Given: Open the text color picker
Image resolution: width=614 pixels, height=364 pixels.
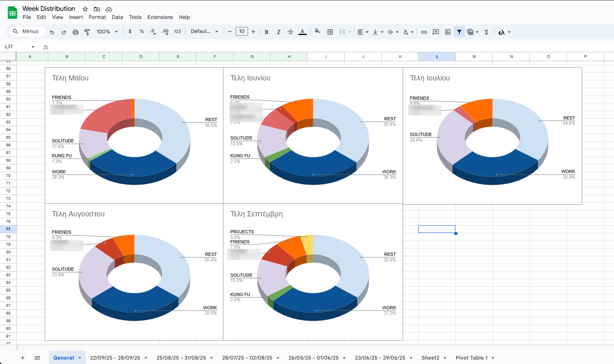Looking at the screenshot, I should point(302,31).
